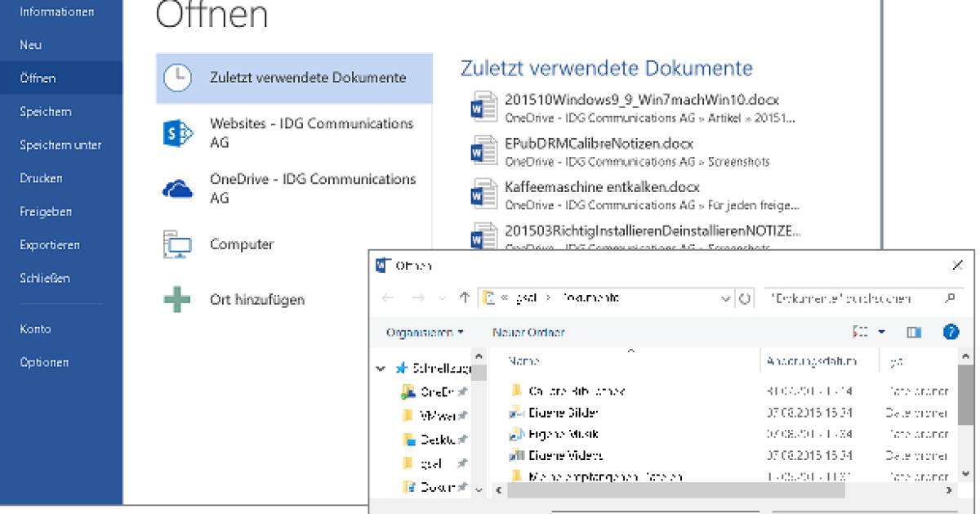Select the Eigene Bilder row text
The height and width of the screenshot is (514, 980).
(563, 413)
